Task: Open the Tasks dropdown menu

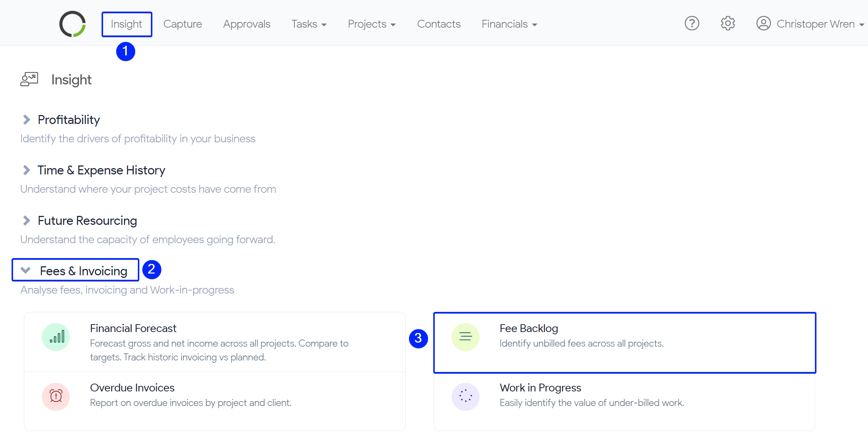Action: click(309, 24)
